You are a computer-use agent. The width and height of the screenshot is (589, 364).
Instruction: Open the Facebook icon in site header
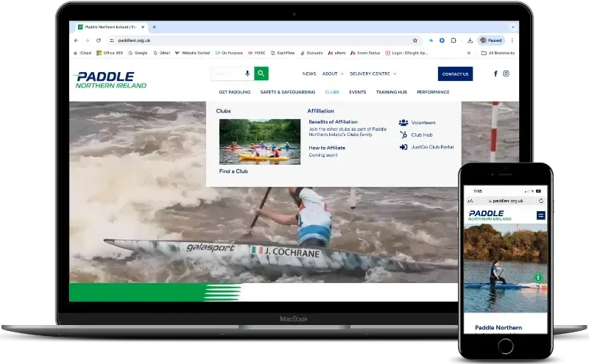point(495,74)
